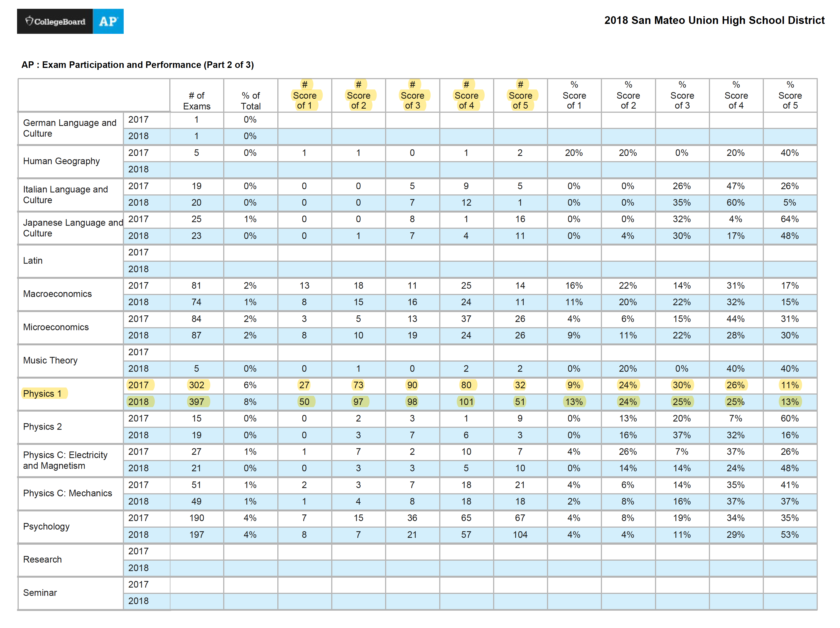Click the Microeconomics row label
This screenshot has height=628, width=840.
click(56, 327)
